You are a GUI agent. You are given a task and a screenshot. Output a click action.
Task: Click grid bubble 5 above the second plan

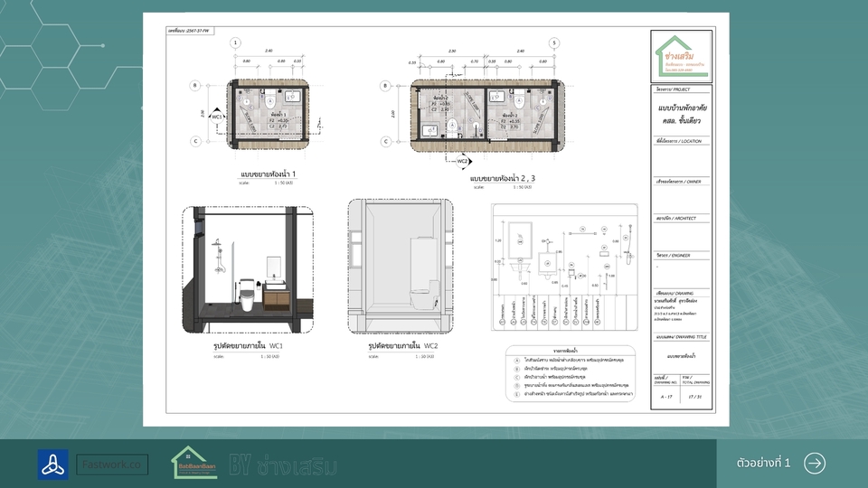pyautogui.click(x=554, y=42)
